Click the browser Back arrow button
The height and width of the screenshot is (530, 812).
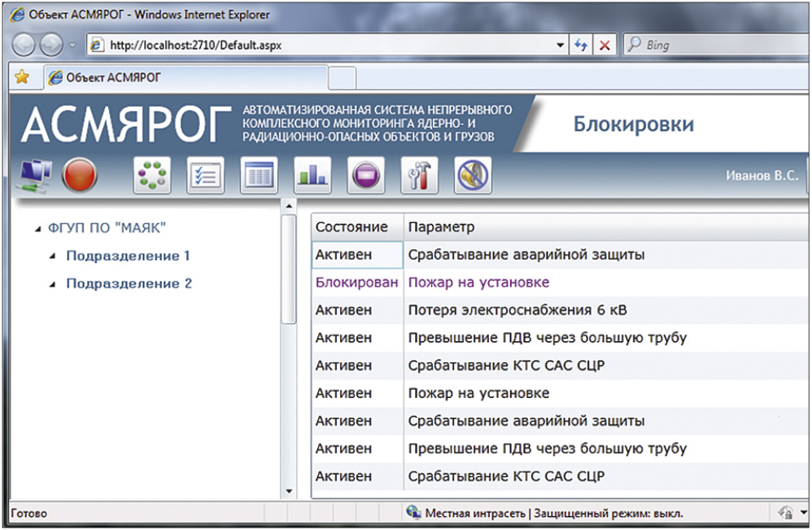coord(24,45)
